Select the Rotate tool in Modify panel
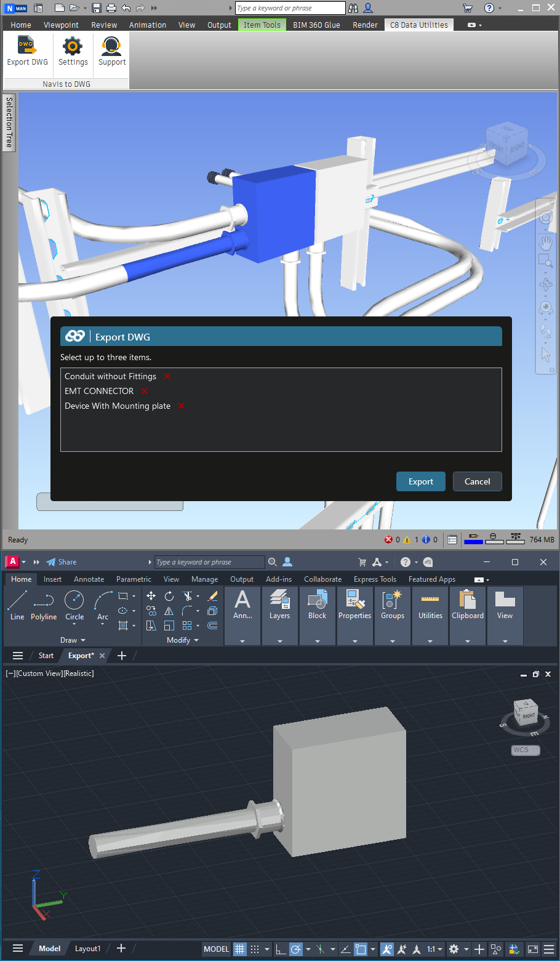560x961 pixels. click(169, 596)
